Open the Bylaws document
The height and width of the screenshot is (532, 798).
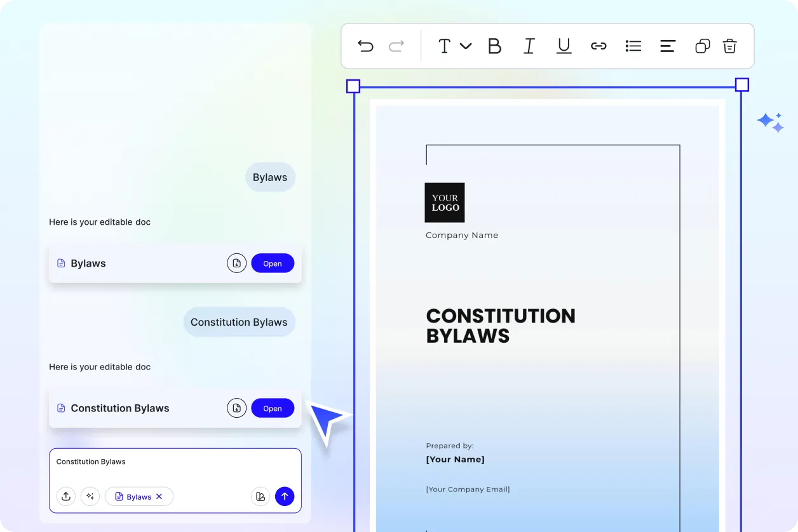pos(273,263)
